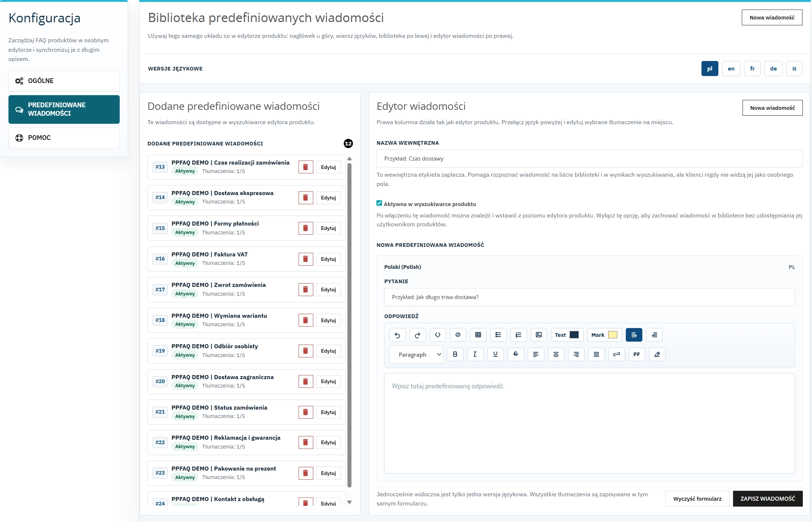The image size is (812, 522).
Task: Insert an image into the answer field
Action: point(539,335)
